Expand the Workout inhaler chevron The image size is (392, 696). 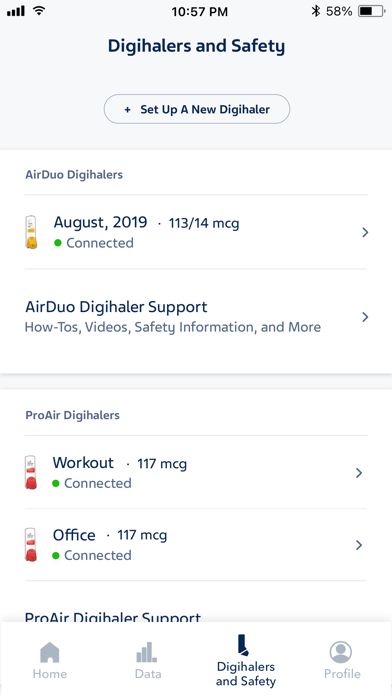point(359,473)
